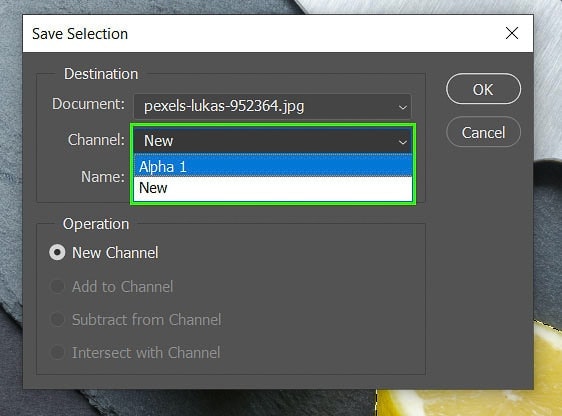Screen dimensions: 562x416
Task: Click the Operation group heading
Action: coord(96,224)
